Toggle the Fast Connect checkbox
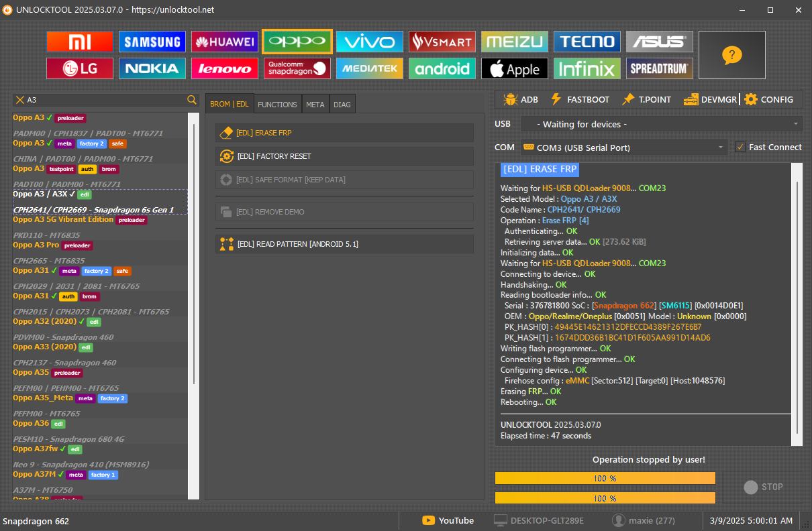This screenshot has height=531, width=812. [740, 147]
